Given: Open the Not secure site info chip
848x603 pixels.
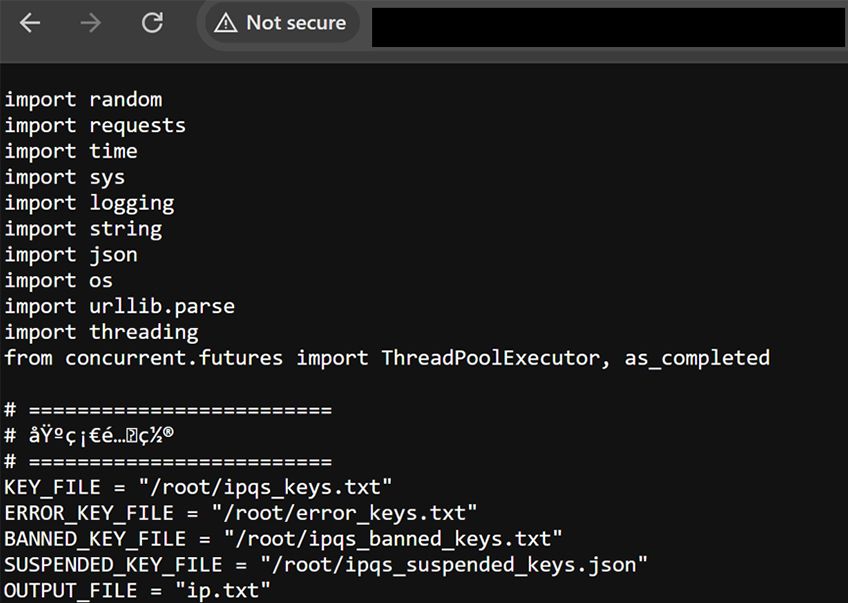Looking at the screenshot, I should [282, 23].
